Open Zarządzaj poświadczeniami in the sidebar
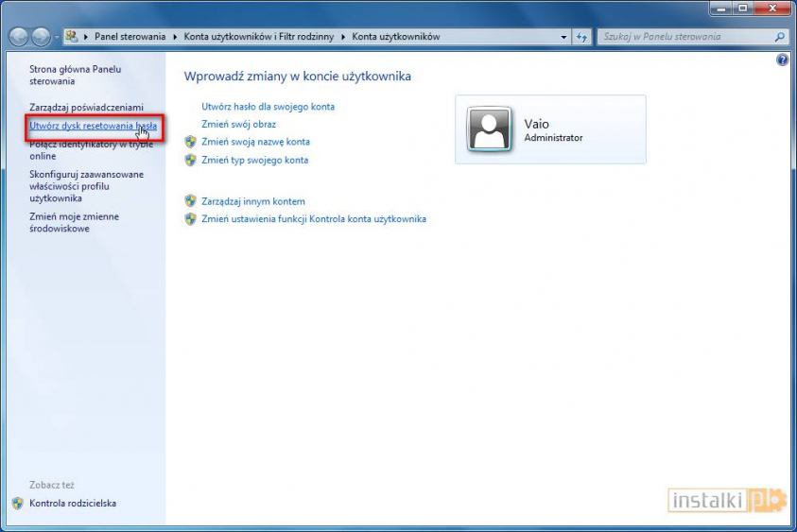 (86, 107)
